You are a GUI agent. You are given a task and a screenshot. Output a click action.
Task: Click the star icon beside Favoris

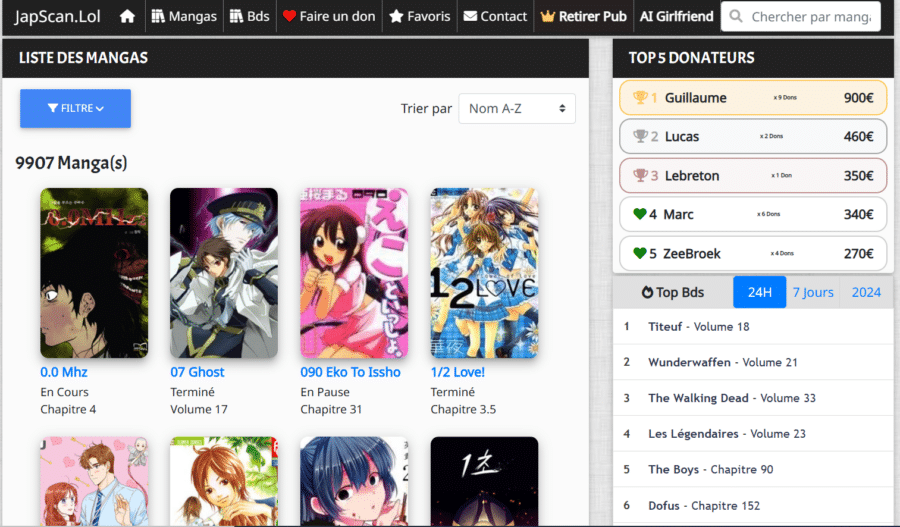click(396, 17)
